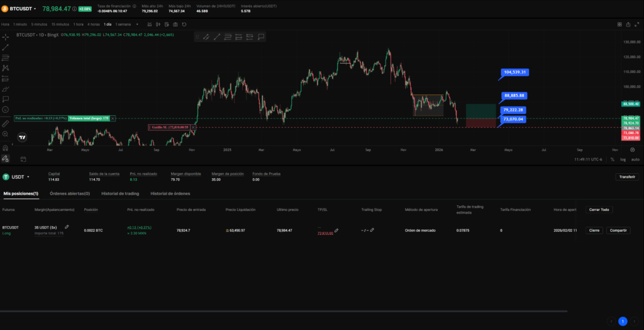
Task: Enter fullscreen chart mode
Action: pos(637,24)
